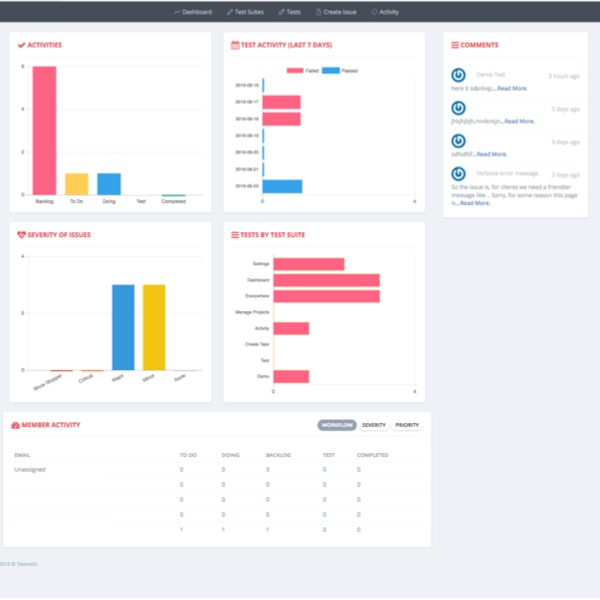Click the Backlog value 3 in Unassigned row
This screenshot has width=600, height=600.
(267, 470)
